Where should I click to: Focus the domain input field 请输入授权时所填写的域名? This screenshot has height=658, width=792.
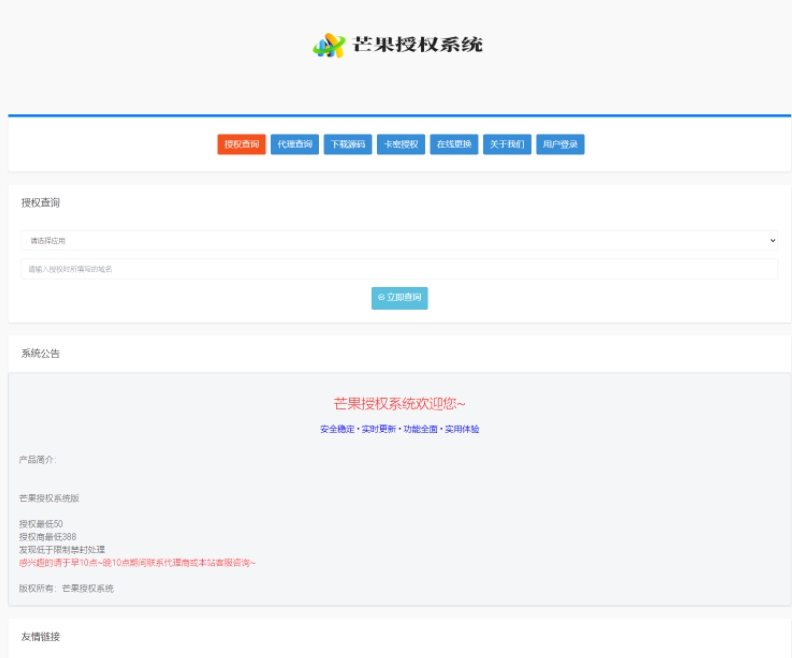tap(399, 269)
